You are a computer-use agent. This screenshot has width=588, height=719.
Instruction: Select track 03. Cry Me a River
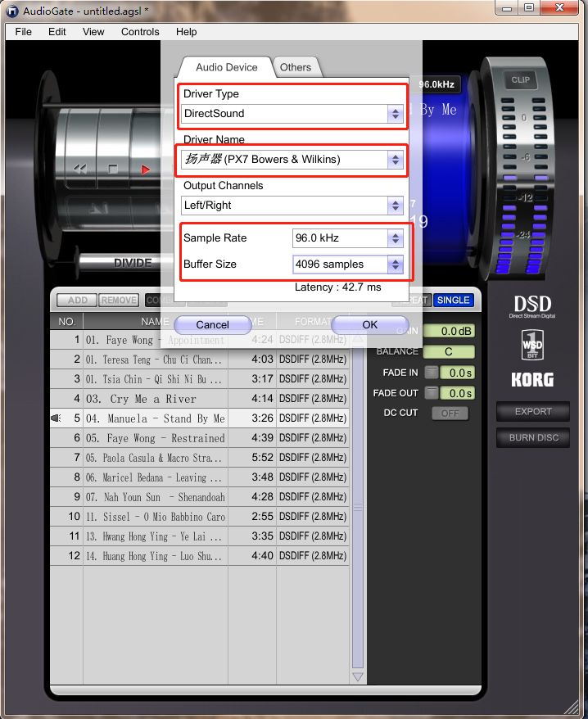pyautogui.click(x=200, y=399)
